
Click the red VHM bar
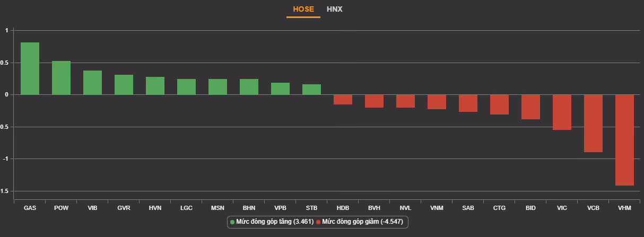click(624, 140)
